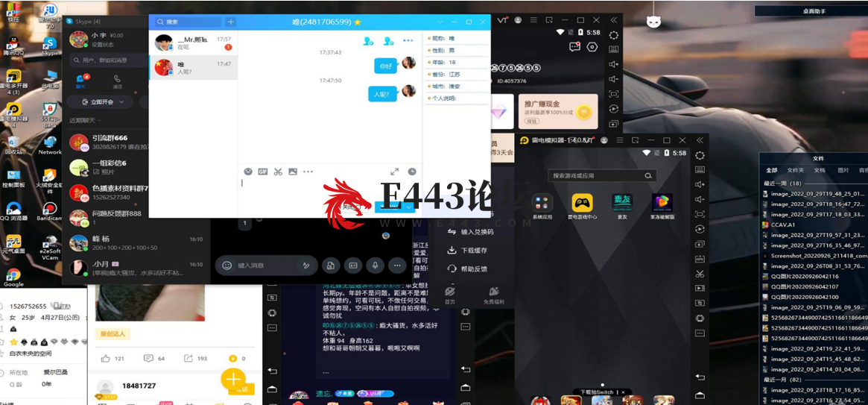This screenshot has width=868, height=405.
Task: Click the plus button beside QQ search box
Action: point(231,22)
